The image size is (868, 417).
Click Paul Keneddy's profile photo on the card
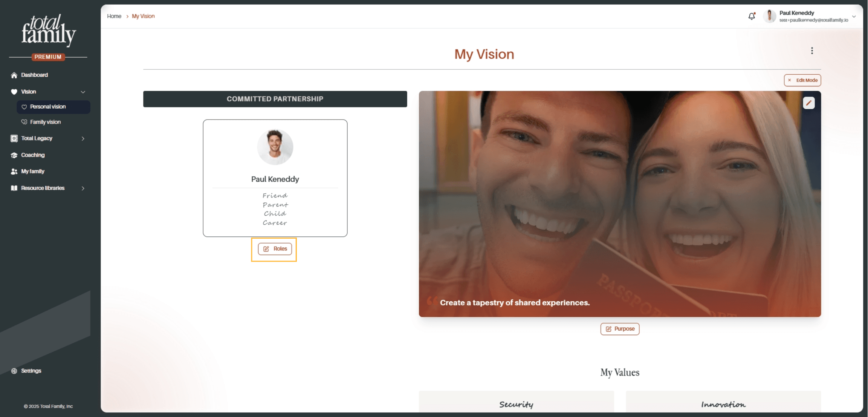coord(275,147)
